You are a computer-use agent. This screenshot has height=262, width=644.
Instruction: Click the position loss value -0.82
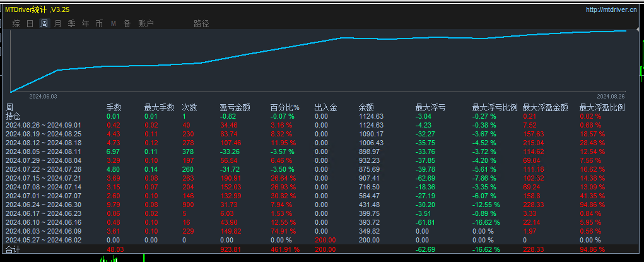pyautogui.click(x=228, y=116)
